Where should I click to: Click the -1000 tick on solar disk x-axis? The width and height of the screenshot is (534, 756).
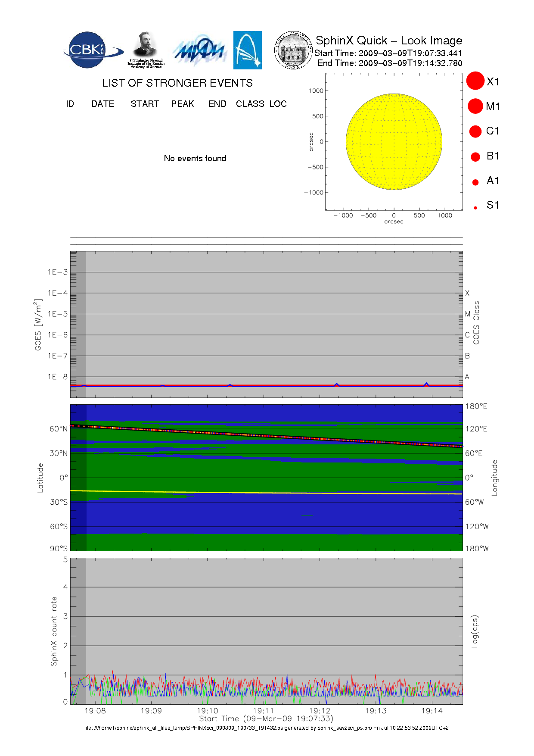coord(343,216)
